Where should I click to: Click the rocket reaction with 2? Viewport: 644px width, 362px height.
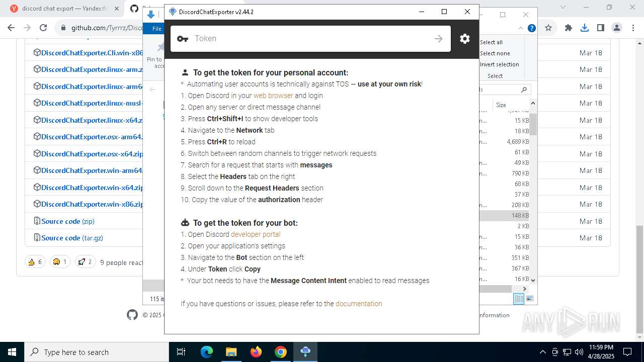pyautogui.click(x=85, y=262)
